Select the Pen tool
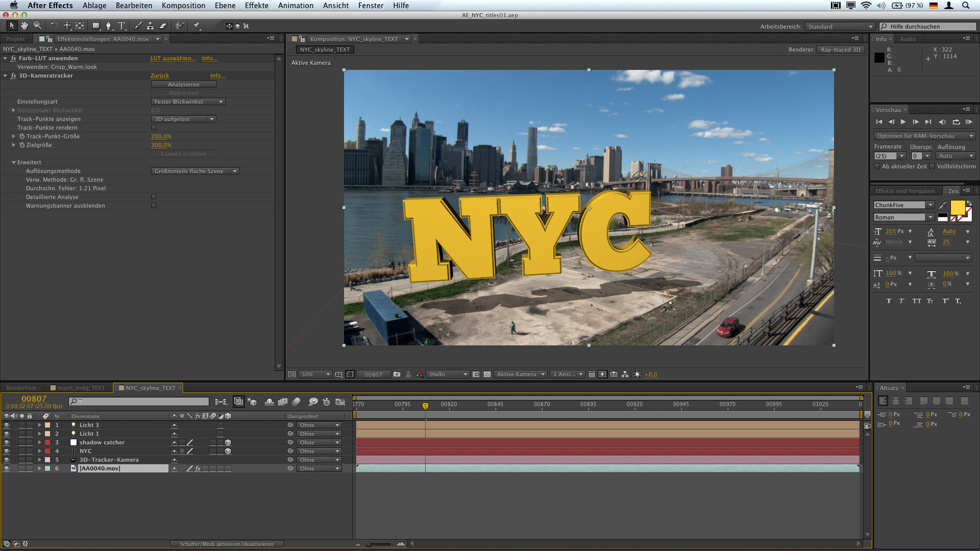 pos(108,26)
